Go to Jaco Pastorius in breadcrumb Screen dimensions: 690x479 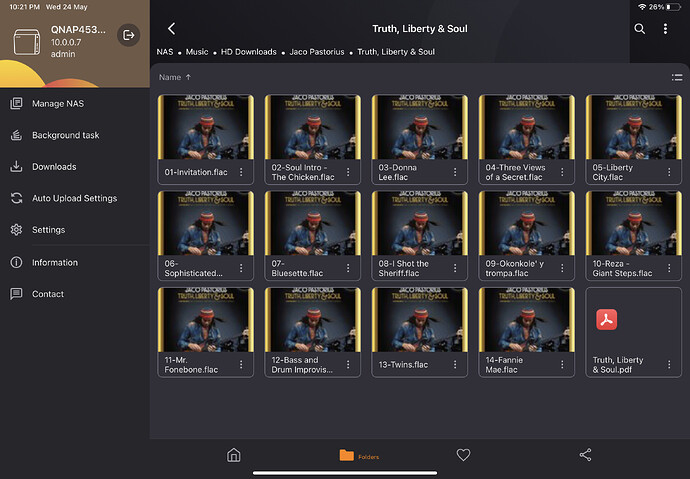pyautogui.click(x=317, y=52)
